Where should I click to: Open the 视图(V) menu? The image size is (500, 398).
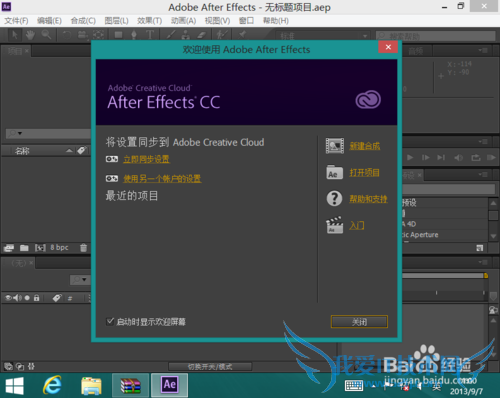217,21
